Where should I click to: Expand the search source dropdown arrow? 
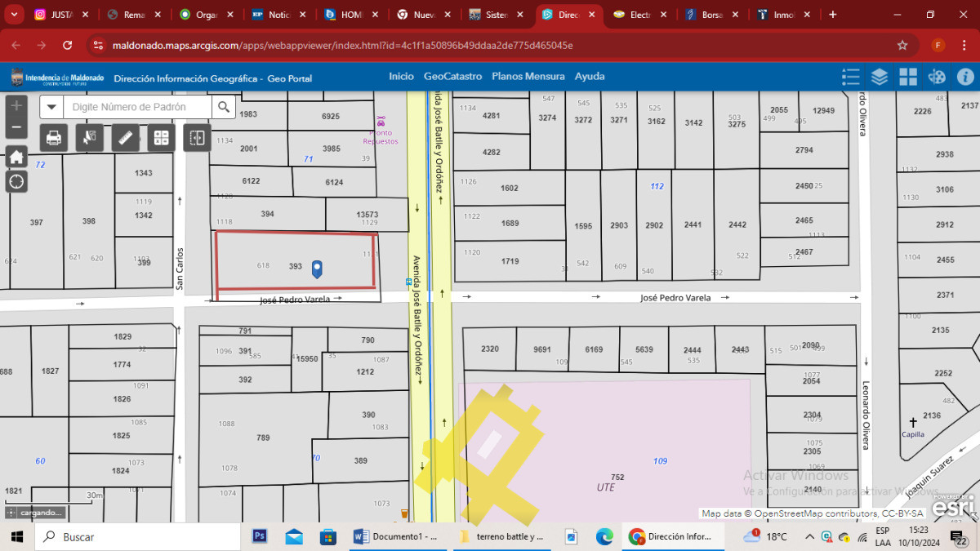click(51, 107)
